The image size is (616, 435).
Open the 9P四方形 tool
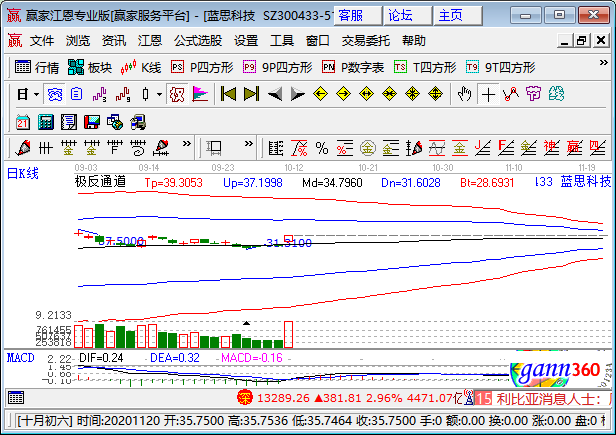(x=278, y=68)
